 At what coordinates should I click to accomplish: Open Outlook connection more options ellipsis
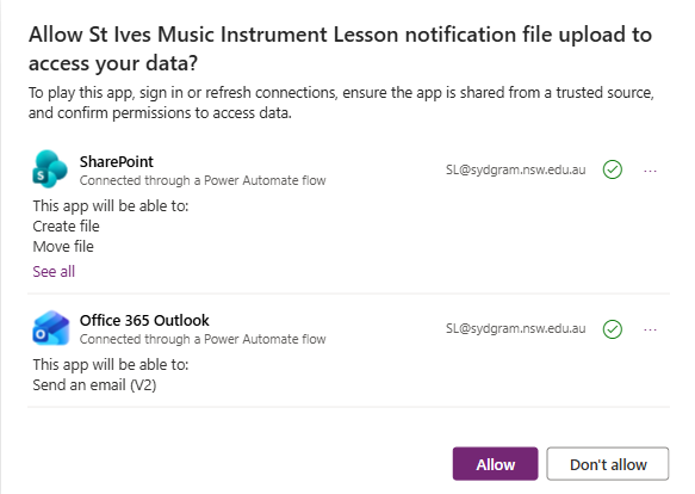[650, 330]
